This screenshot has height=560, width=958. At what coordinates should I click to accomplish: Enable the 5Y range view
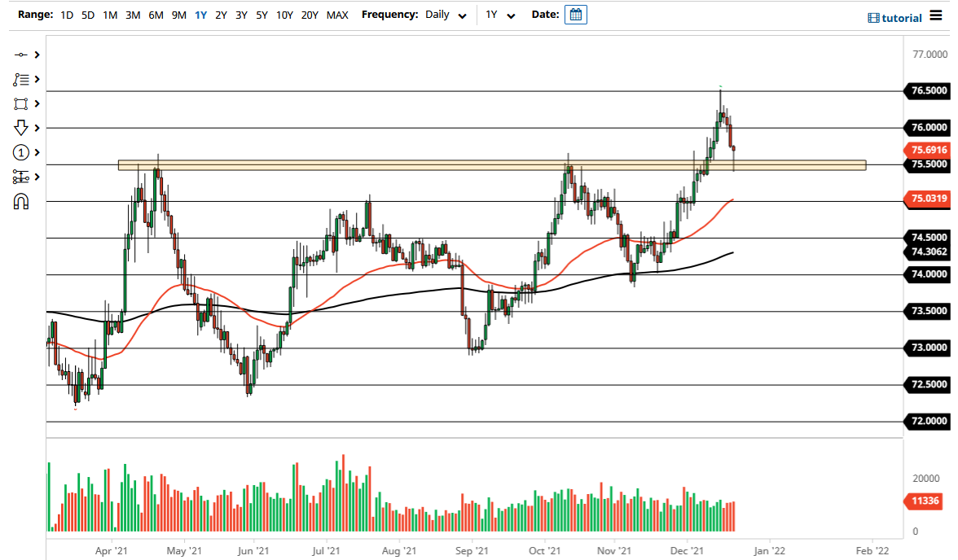(261, 15)
